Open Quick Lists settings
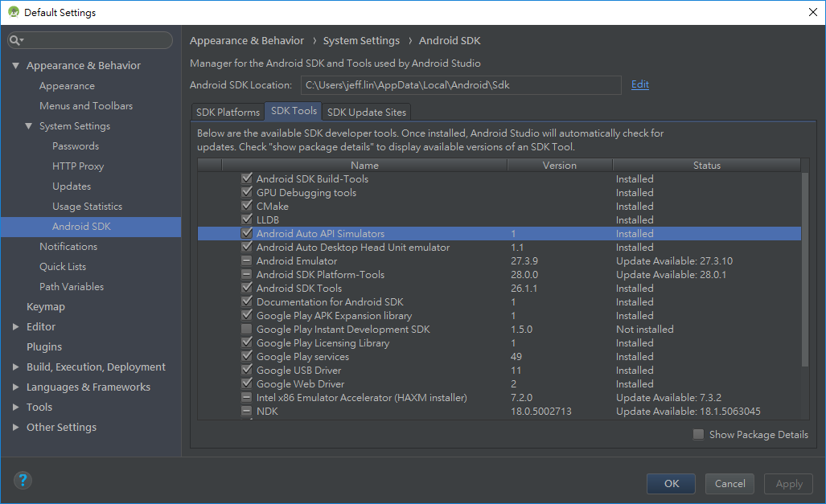Image resolution: width=826 pixels, height=504 pixels. pyautogui.click(x=63, y=267)
